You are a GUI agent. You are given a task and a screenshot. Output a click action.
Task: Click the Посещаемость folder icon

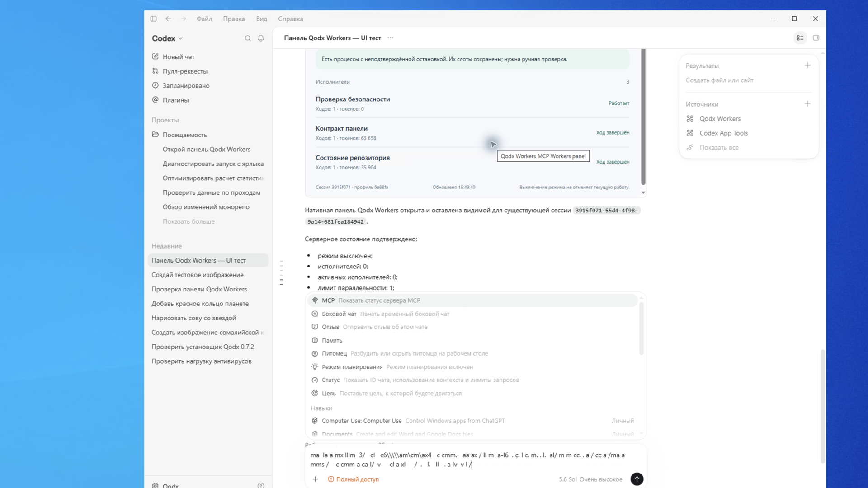156,135
